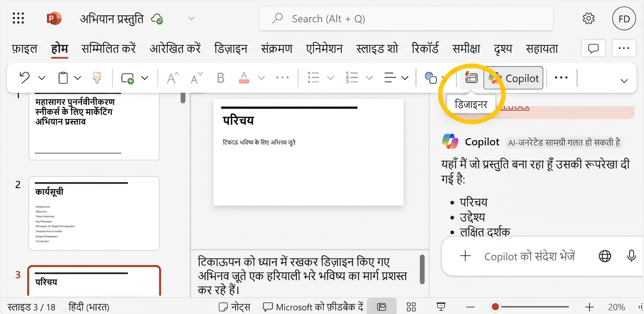This screenshot has width=644, height=314.
Task: Expand the undo dropdown arrow
Action: click(41, 78)
